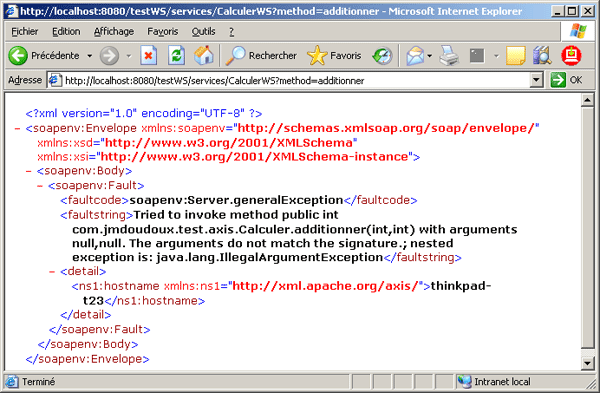Refresh the page with the green arrows icon
Screen dimensions: 600x393
pos(176,56)
